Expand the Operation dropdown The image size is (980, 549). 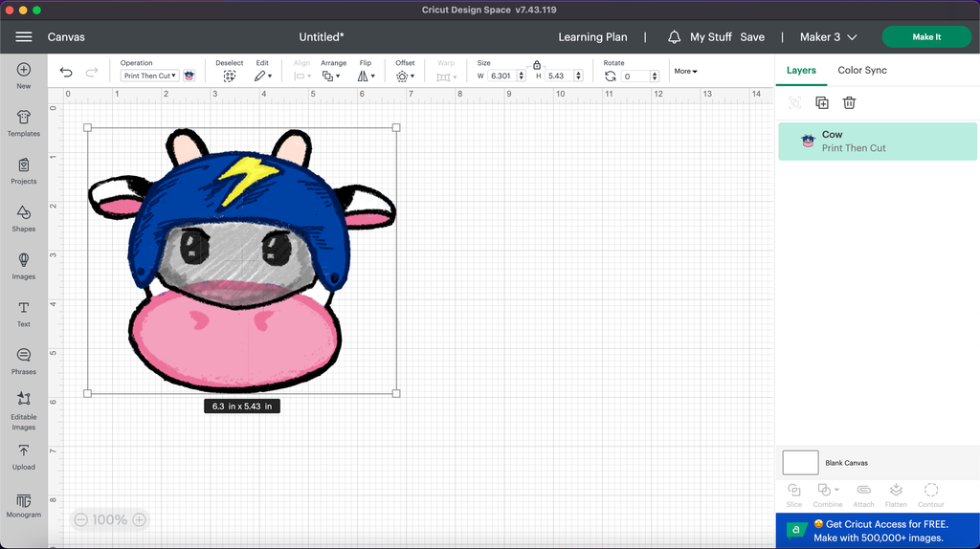click(x=150, y=76)
